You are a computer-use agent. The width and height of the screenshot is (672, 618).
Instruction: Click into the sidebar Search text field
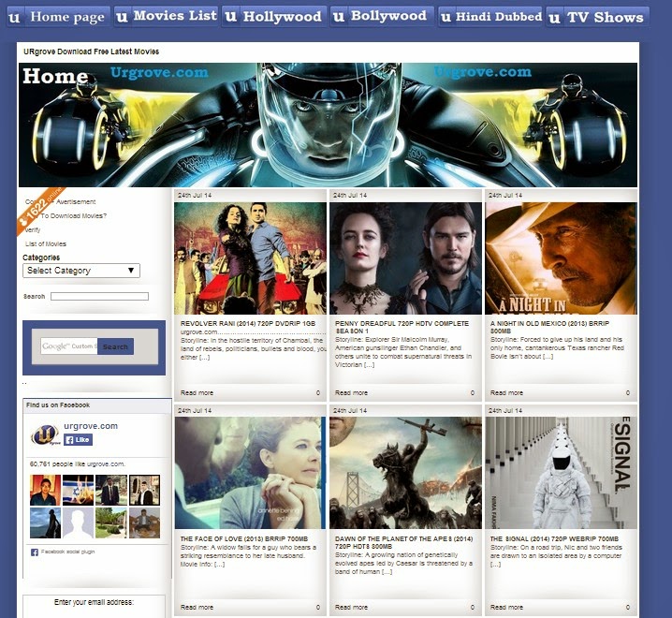[x=99, y=296]
